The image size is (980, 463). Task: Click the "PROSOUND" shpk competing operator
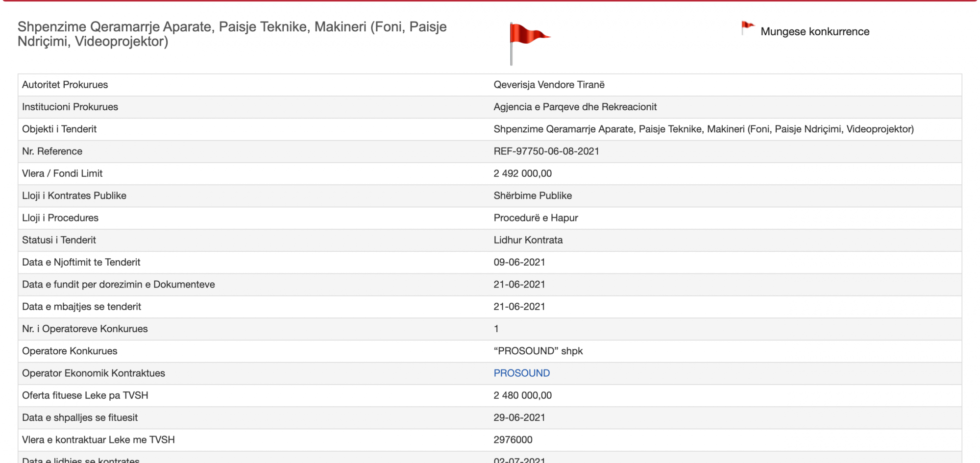click(538, 351)
